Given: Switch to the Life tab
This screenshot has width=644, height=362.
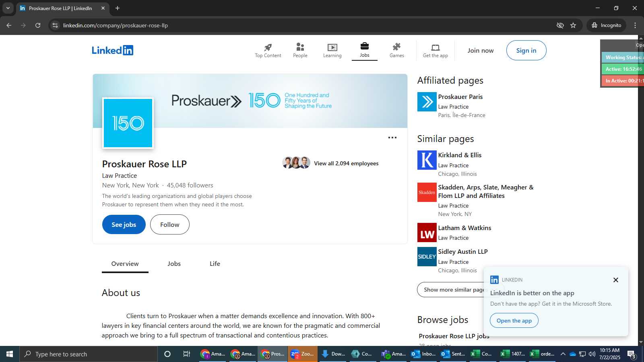Looking at the screenshot, I should coord(215,264).
